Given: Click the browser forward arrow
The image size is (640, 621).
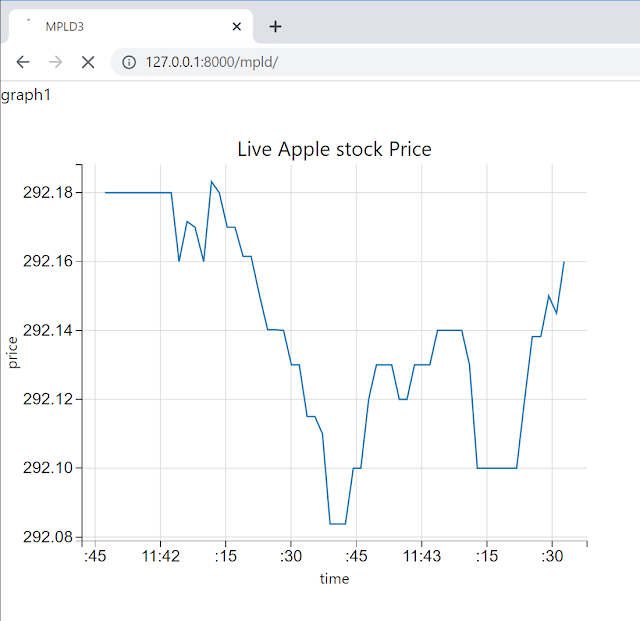Looking at the screenshot, I should [56, 62].
